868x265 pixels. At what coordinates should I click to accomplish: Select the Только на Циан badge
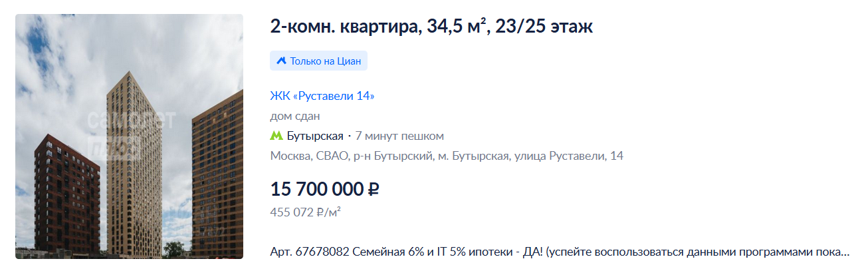coord(318,61)
